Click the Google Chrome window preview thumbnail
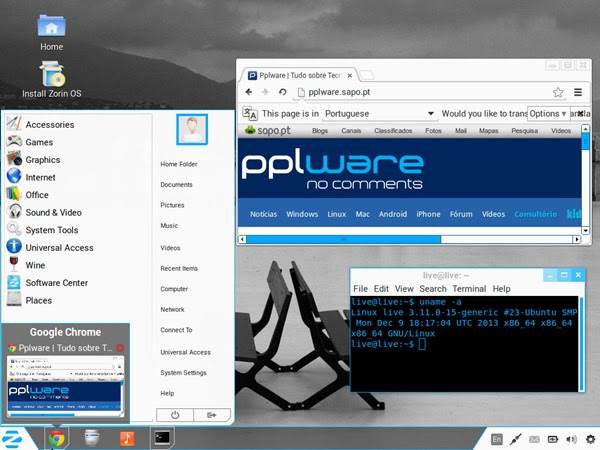Viewport: 600px width, 450px height. tap(65, 387)
